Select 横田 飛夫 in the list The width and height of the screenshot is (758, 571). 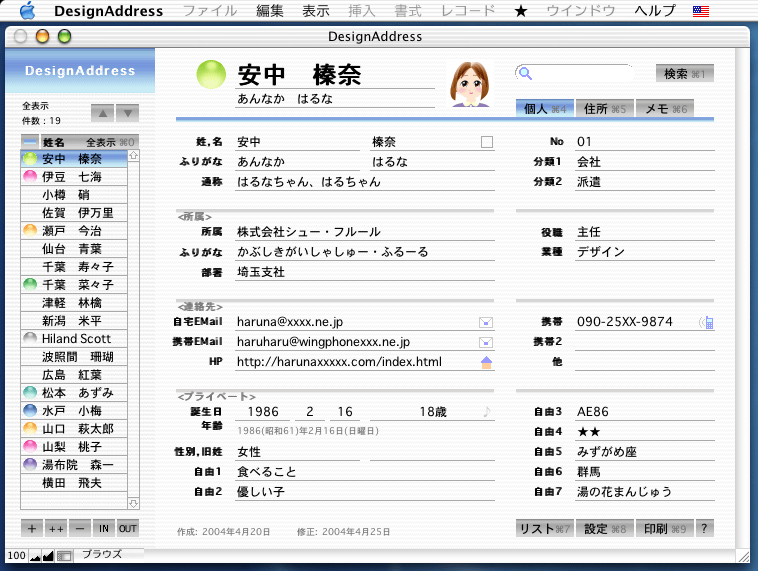(x=74, y=483)
